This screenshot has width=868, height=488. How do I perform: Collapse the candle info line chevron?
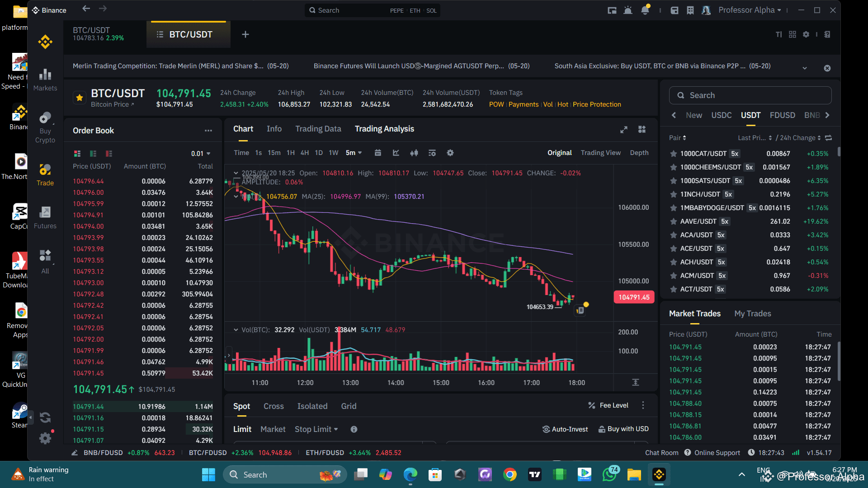click(236, 173)
